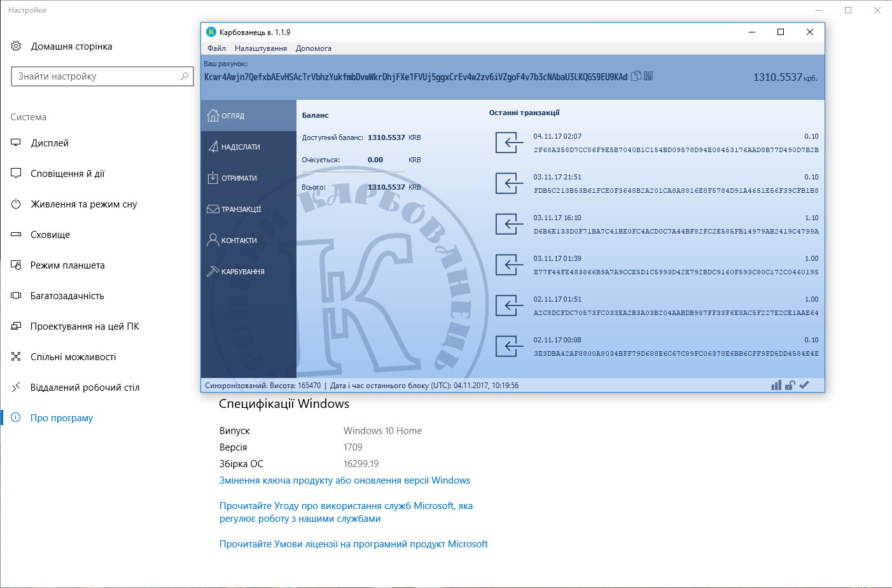Screen dimensions: 892x588
Task: Click the download icon beside Отримати
Action: coord(213,178)
